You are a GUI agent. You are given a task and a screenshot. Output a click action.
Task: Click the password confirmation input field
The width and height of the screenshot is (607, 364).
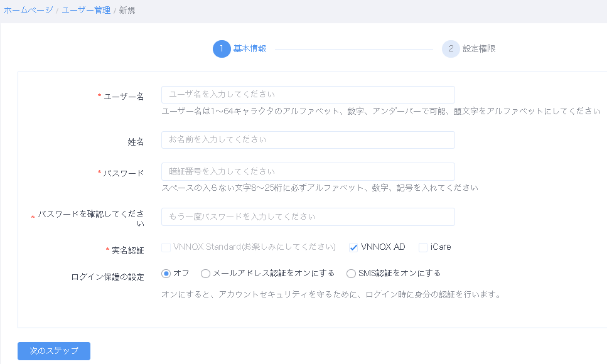point(308,217)
